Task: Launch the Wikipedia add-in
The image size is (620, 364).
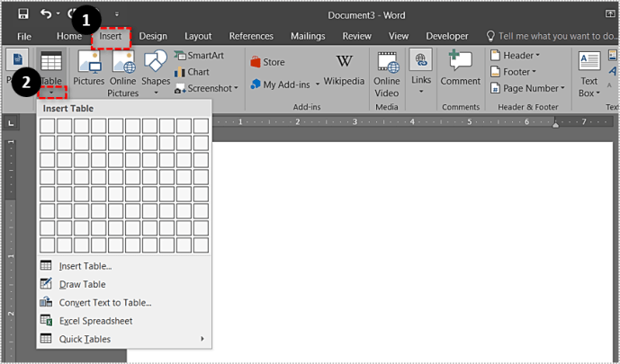Action: (344, 69)
